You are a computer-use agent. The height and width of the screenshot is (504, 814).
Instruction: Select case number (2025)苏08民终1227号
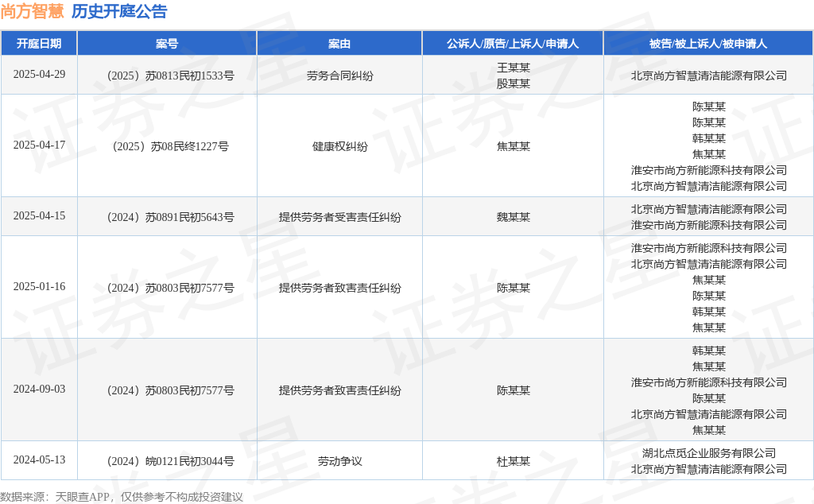pyautogui.click(x=170, y=146)
